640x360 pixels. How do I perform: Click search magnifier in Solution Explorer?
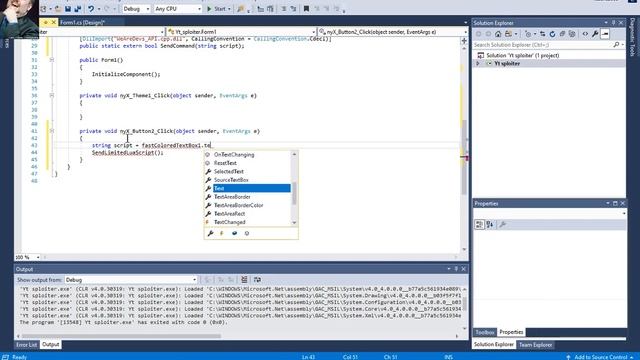click(x=616, y=44)
